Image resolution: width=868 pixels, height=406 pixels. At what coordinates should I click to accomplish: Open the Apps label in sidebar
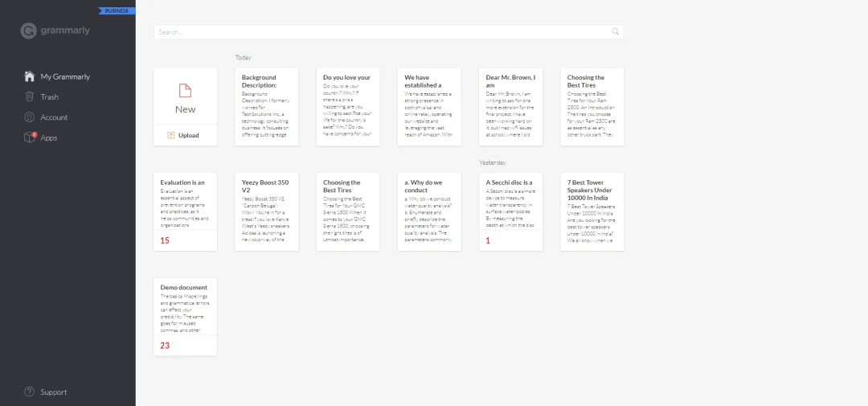[49, 138]
